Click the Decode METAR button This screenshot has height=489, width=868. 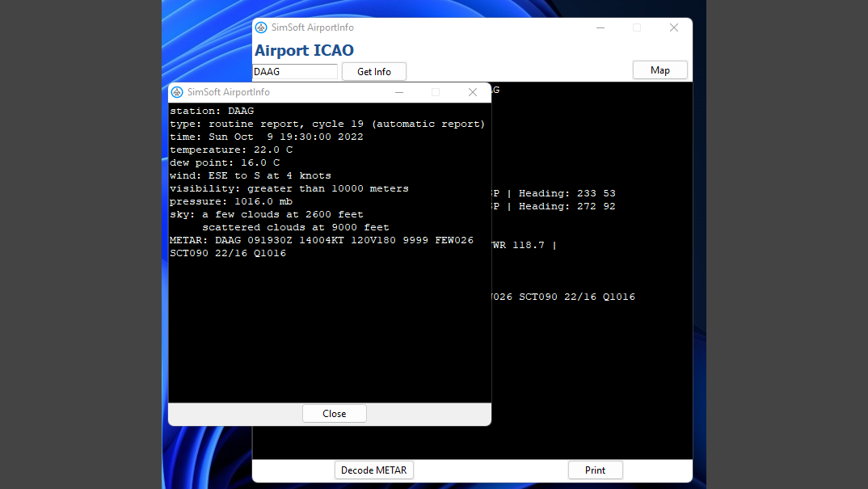[373, 470]
